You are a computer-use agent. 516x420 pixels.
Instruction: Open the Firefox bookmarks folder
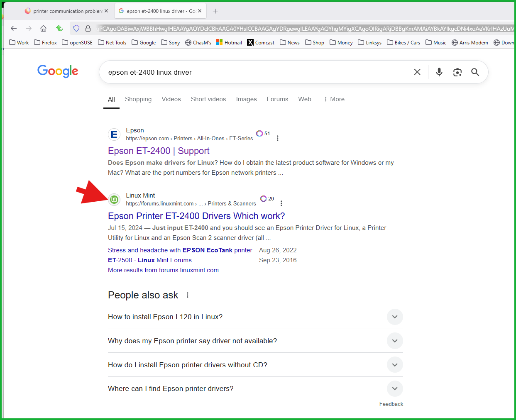[46, 42]
